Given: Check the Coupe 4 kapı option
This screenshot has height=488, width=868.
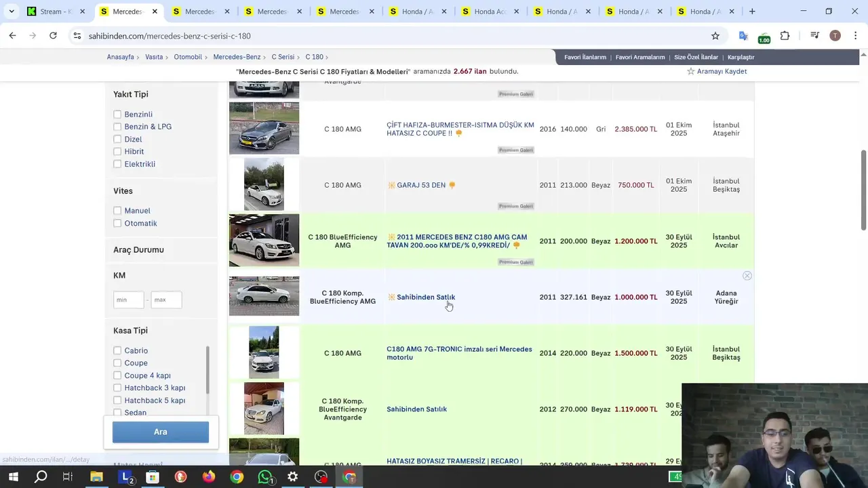Looking at the screenshot, I should tap(117, 375).
